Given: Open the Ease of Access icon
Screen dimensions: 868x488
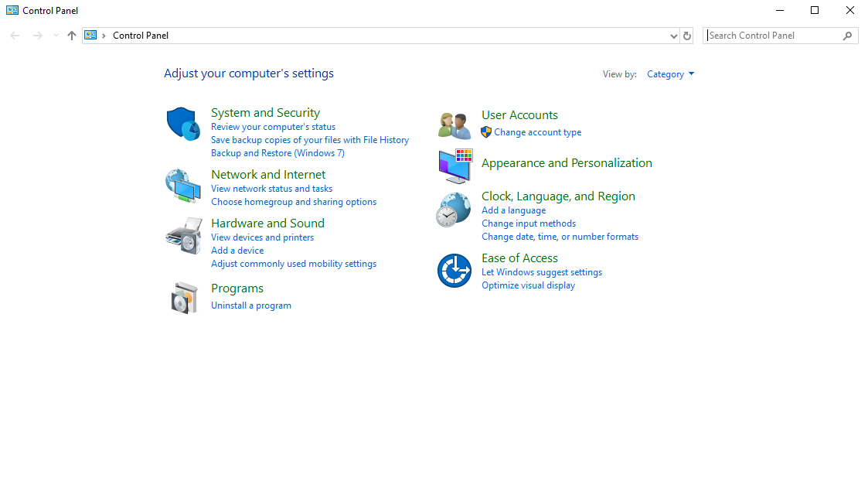Looking at the screenshot, I should pos(454,271).
